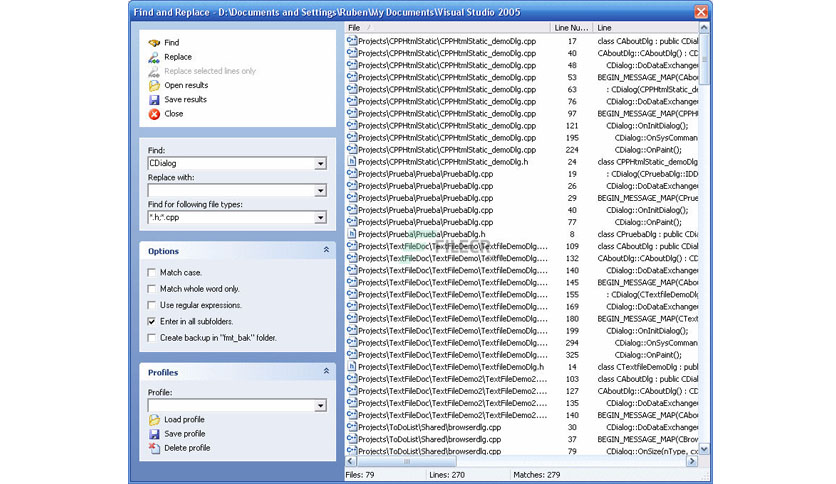Click the 'Lines: 270' status bar entry
The width and height of the screenshot is (836, 484).
(447, 475)
